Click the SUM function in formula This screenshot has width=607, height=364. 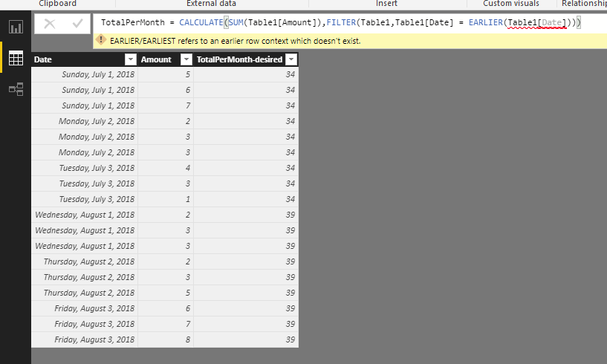(x=236, y=22)
